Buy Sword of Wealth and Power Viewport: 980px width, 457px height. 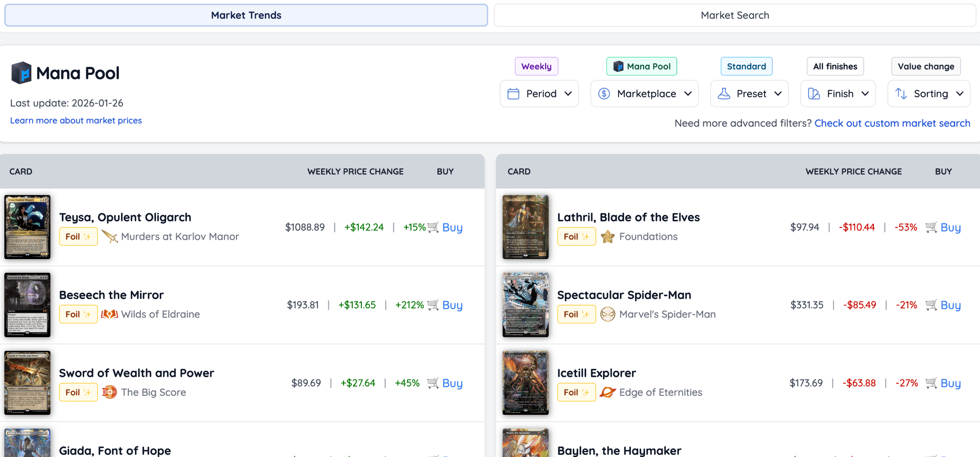pyautogui.click(x=452, y=383)
